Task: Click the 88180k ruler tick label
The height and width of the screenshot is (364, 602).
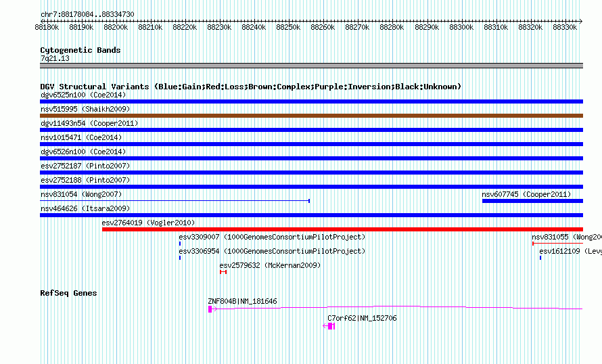Action: 47,27
